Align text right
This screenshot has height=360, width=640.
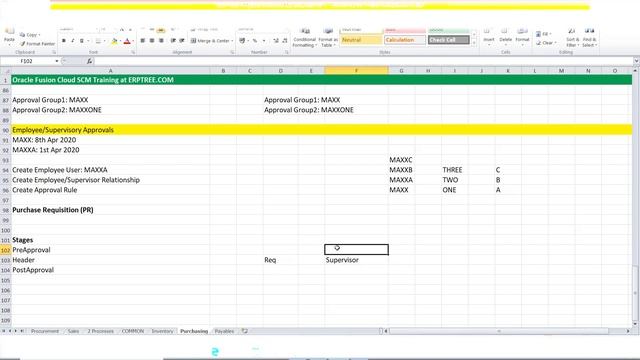click(161, 41)
